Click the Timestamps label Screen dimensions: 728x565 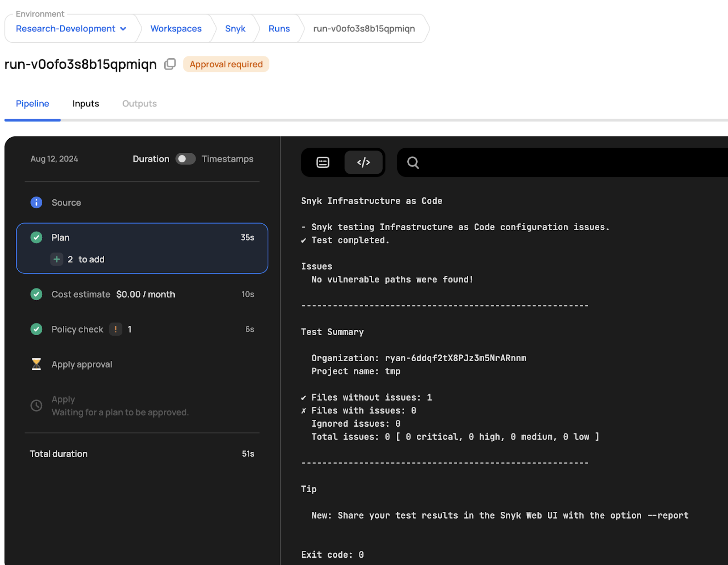(x=227, y=159)
